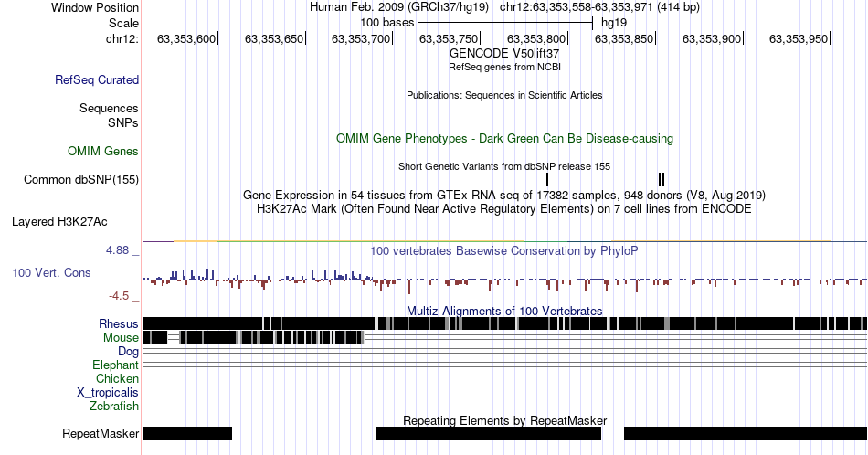This screenshot has width=868, height=455.
Task: Click the Layered H3K27Ac label
Action: pos(59,221)
